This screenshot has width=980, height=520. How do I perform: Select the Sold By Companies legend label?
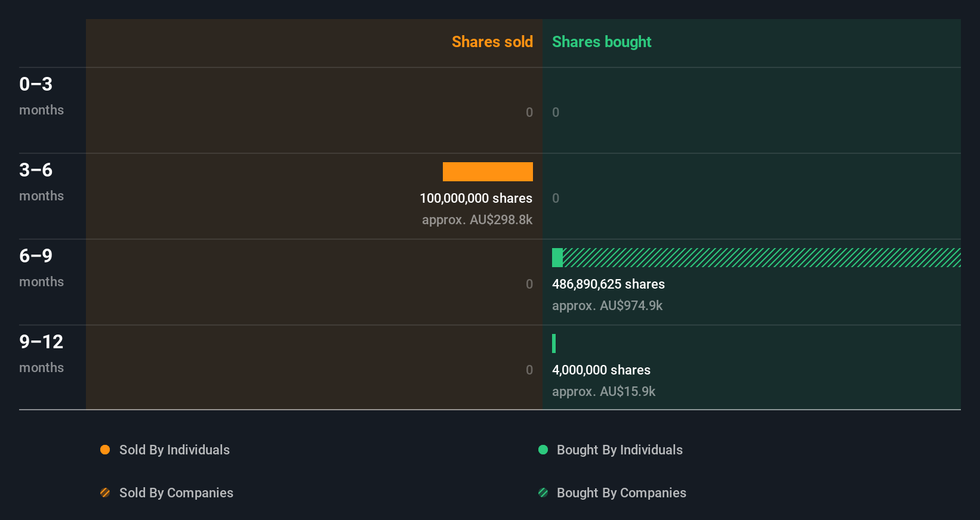click(x=176, y=493)
